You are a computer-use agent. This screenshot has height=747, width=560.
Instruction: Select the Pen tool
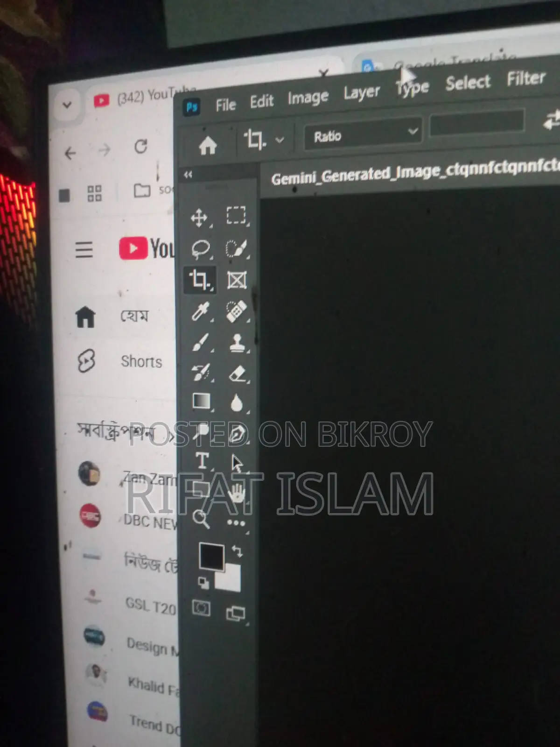click(238, 433)
